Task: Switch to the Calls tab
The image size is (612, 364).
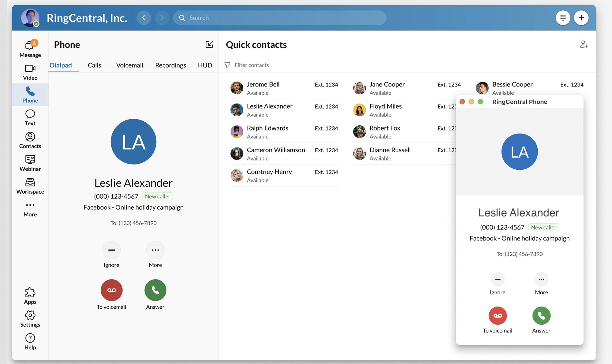Action: coord(94,65)
